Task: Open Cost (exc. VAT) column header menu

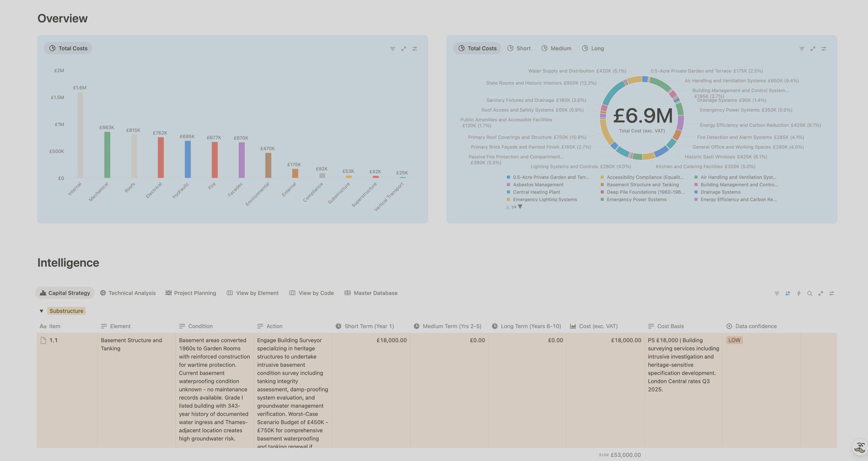Action: click(598, 326)
